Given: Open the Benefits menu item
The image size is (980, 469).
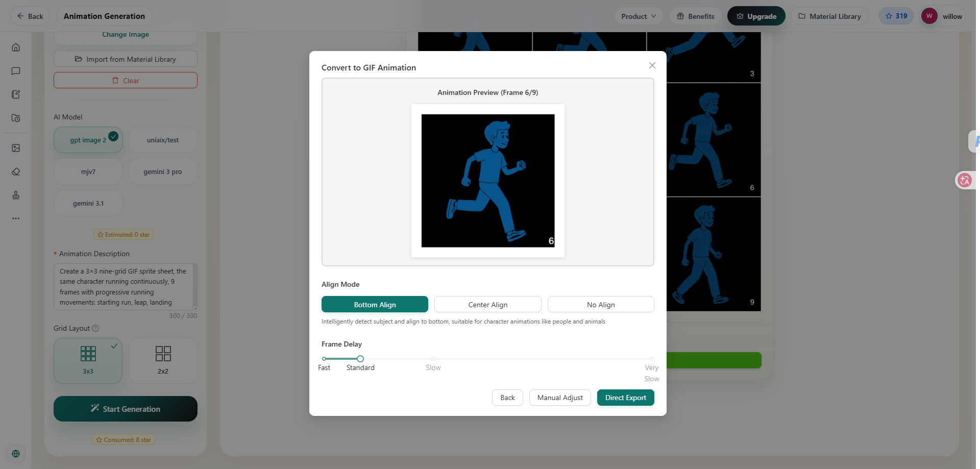Looking at the screenshot, I should tap(695, 16).
